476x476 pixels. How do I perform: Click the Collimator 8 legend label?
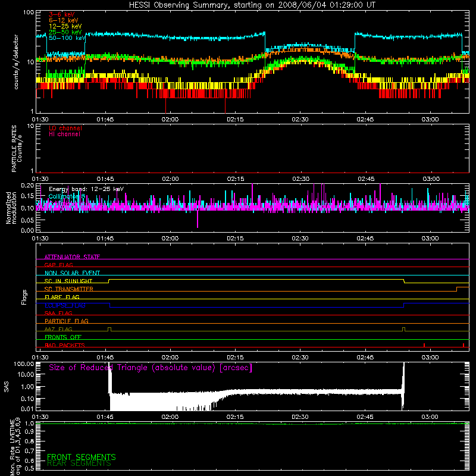point(67,196)
